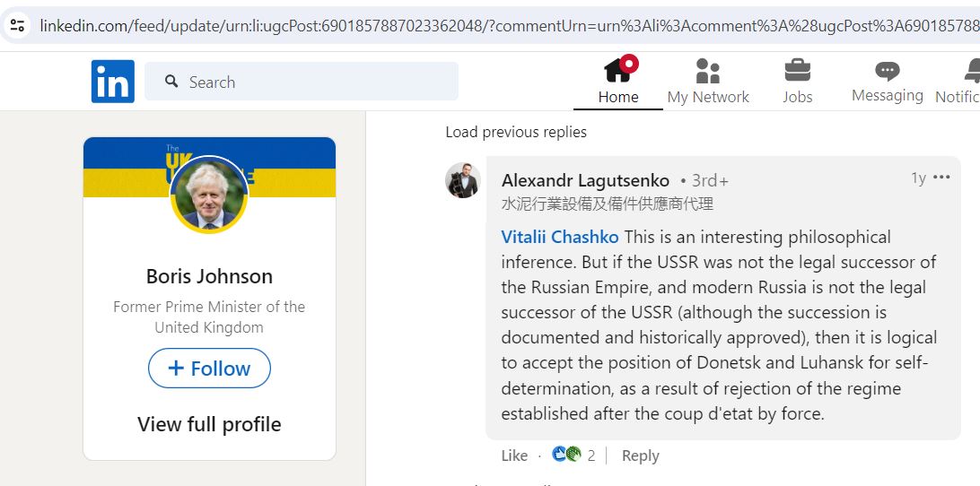Open Vitalii Chashko mention link
The height and width of the screenshot is (486, 980).
point(560,238)
